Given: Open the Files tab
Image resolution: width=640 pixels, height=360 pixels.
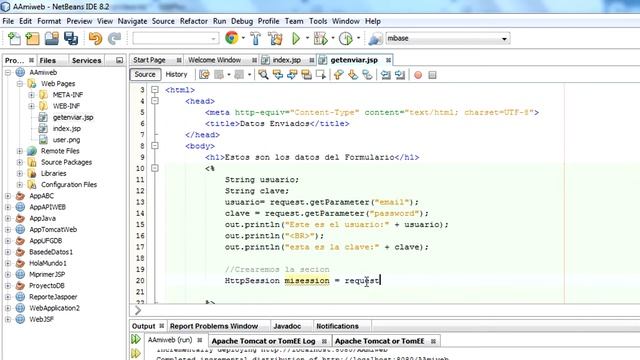Looking at the screenshot, I should (48, 60).
